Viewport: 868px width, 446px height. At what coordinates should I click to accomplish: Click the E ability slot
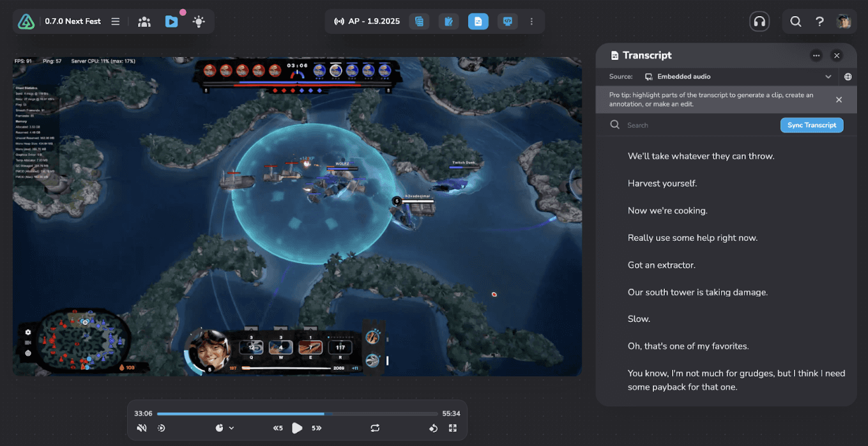pos(310,347)
